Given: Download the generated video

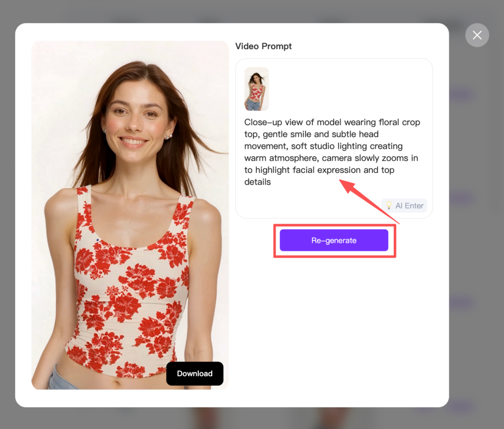Looking at the screenshot, I should click(194, 373).
